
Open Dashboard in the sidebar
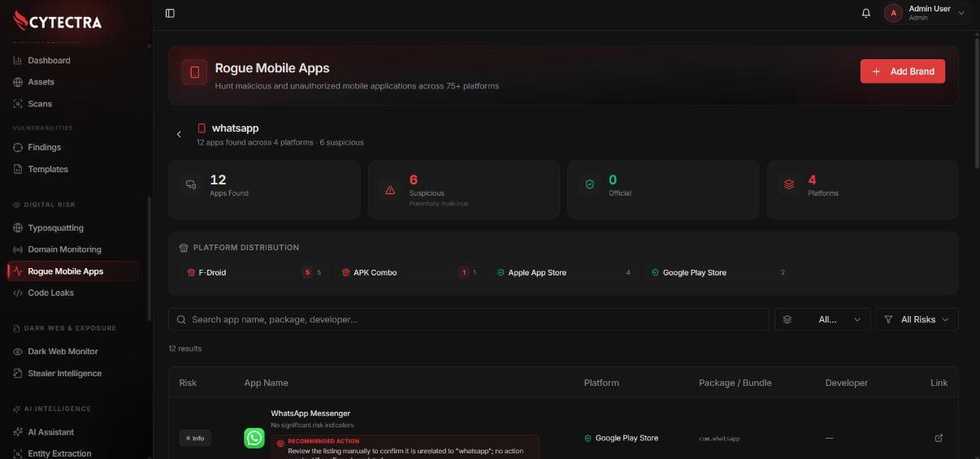point(49,60)
